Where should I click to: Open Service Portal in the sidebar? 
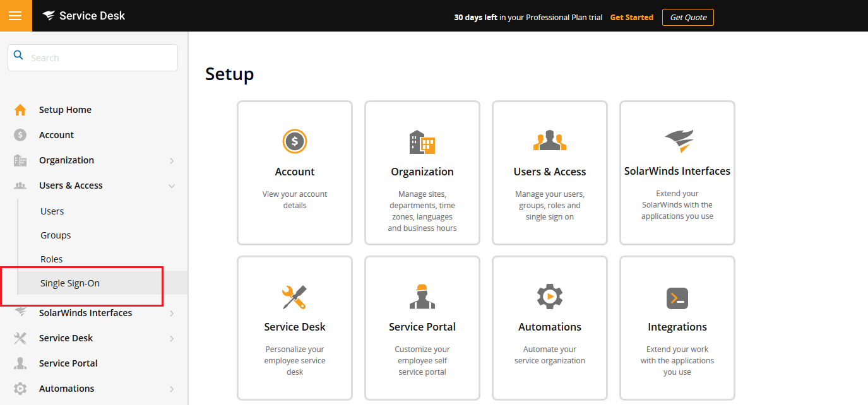(68, 363)
